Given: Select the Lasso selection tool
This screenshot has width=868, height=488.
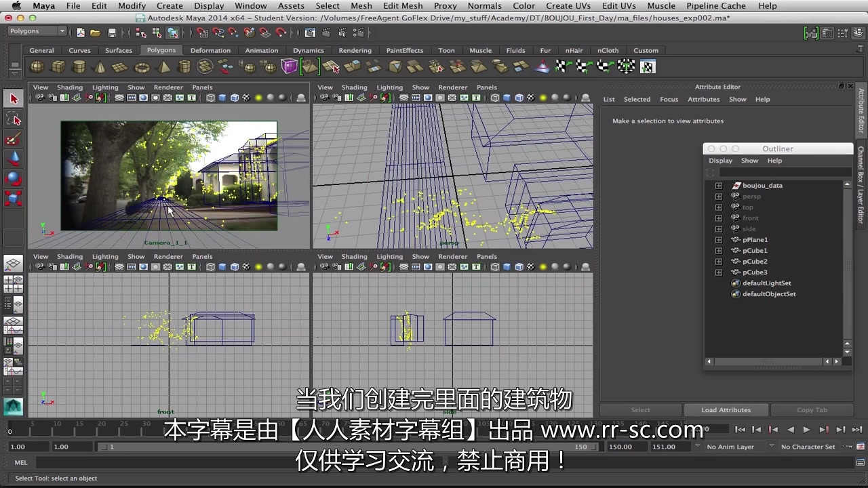Looking at the screenshot, I should [x=14, y=119].
